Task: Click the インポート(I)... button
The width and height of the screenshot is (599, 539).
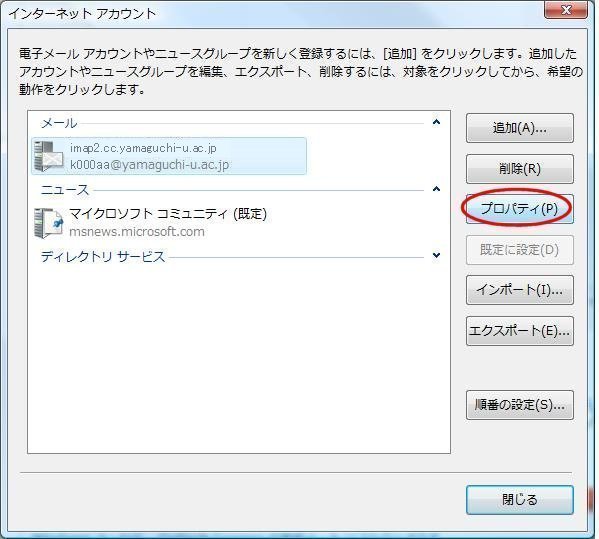Action: point(520,290)
